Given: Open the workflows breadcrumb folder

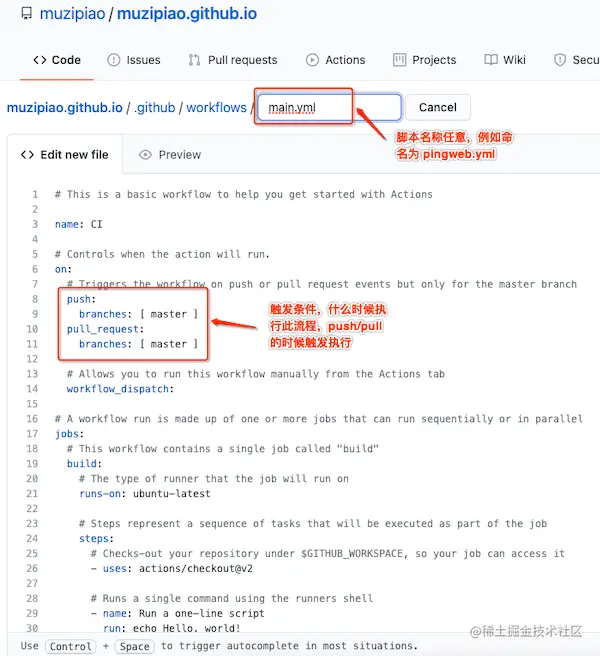Looking at the screenshot, I should (216, 108).
